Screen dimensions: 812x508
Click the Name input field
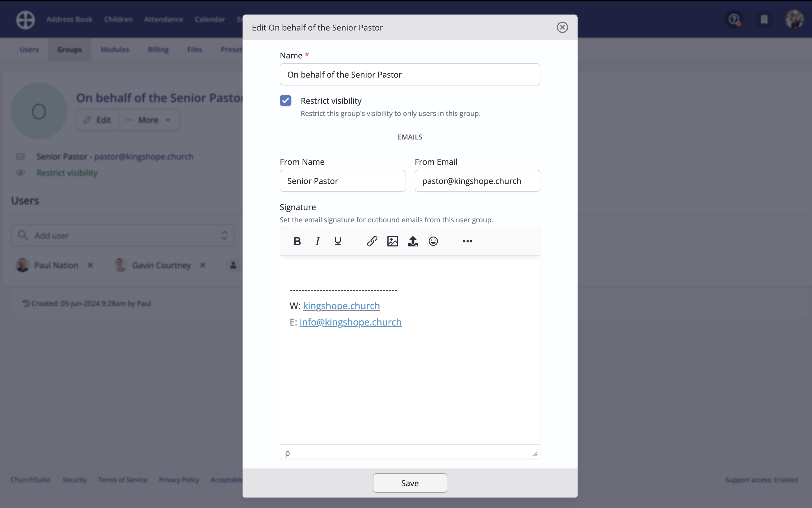coord(410,74)
